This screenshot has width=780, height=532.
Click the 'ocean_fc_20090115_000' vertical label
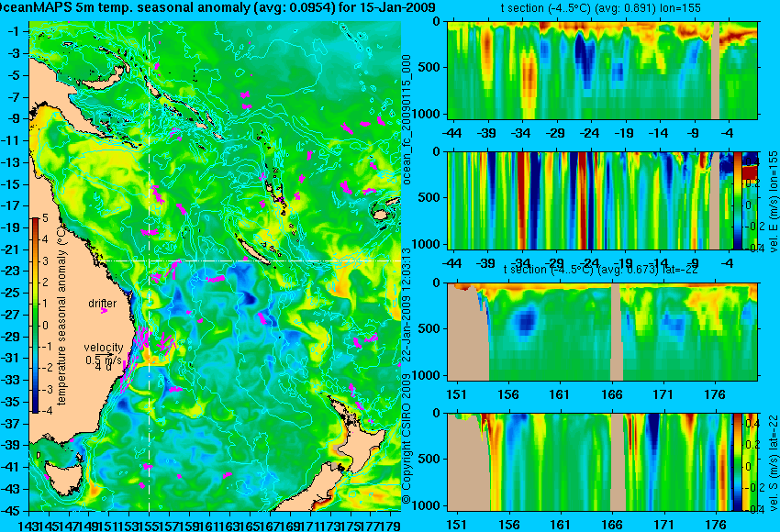[x=407, y=120]
